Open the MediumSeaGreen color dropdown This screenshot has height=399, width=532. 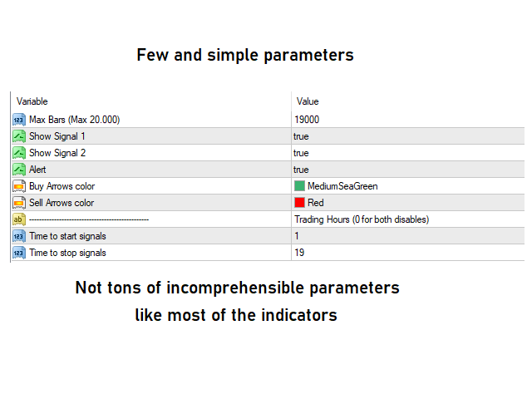408,186
